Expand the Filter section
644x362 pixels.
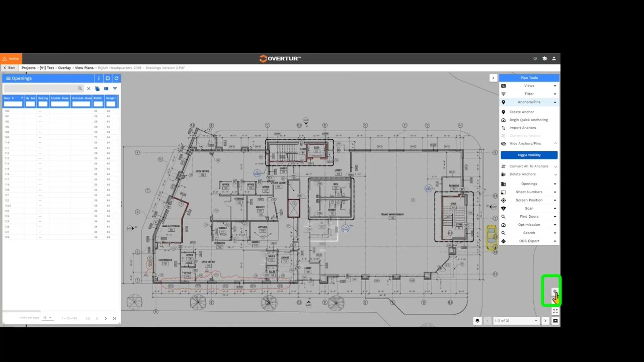coord(529,94)
